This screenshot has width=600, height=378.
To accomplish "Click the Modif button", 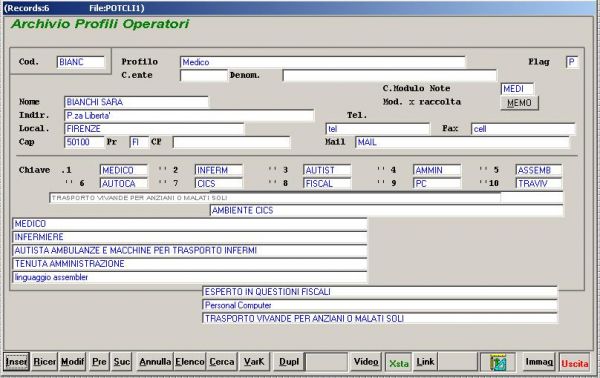I will (72, 362).
